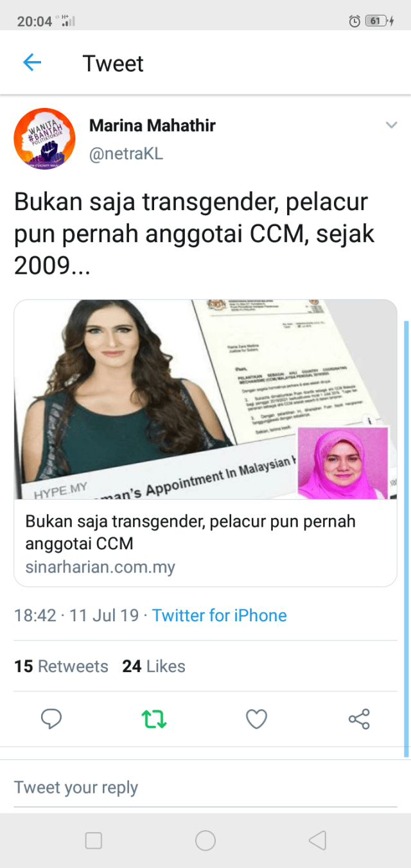Open the Twitter for iPhone link
This screenshot has width=411, height=868.
(x=220, y=616)
